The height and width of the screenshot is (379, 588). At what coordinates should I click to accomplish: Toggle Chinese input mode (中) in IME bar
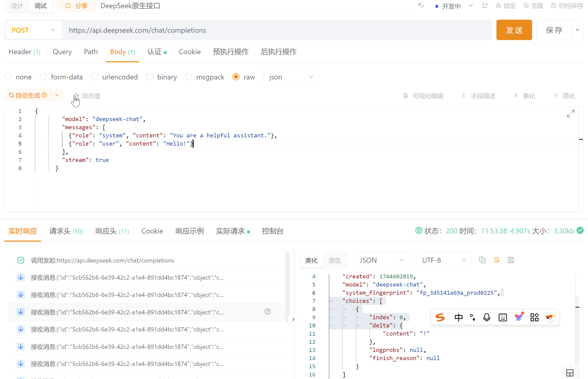458,317
